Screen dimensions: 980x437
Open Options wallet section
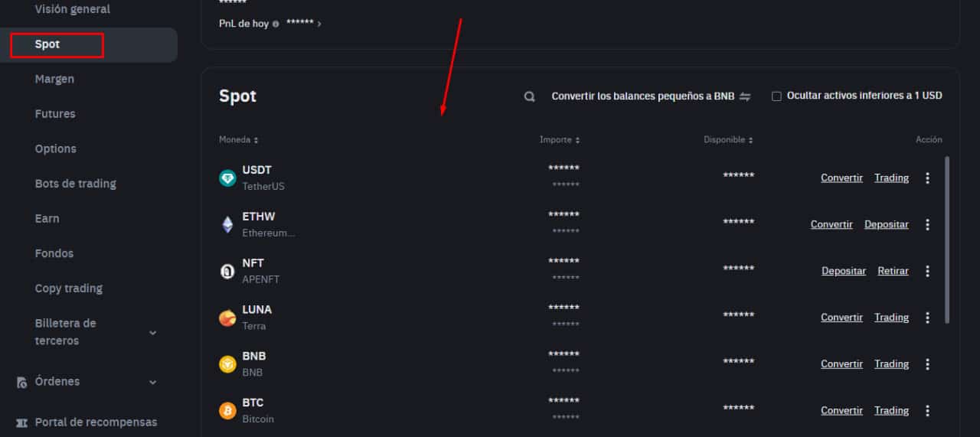pyautogui.click(x=56, y=148)
